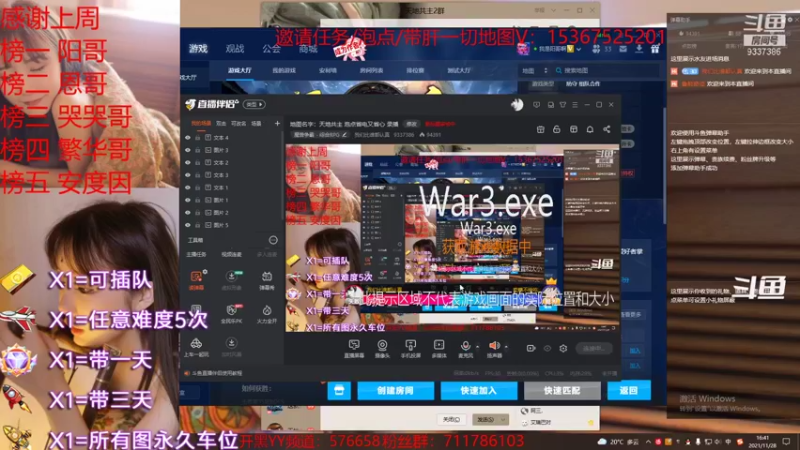Click the 快速匹配 button
The width and height of the screenshot is (800, 450).
click(x=562, y=390)
